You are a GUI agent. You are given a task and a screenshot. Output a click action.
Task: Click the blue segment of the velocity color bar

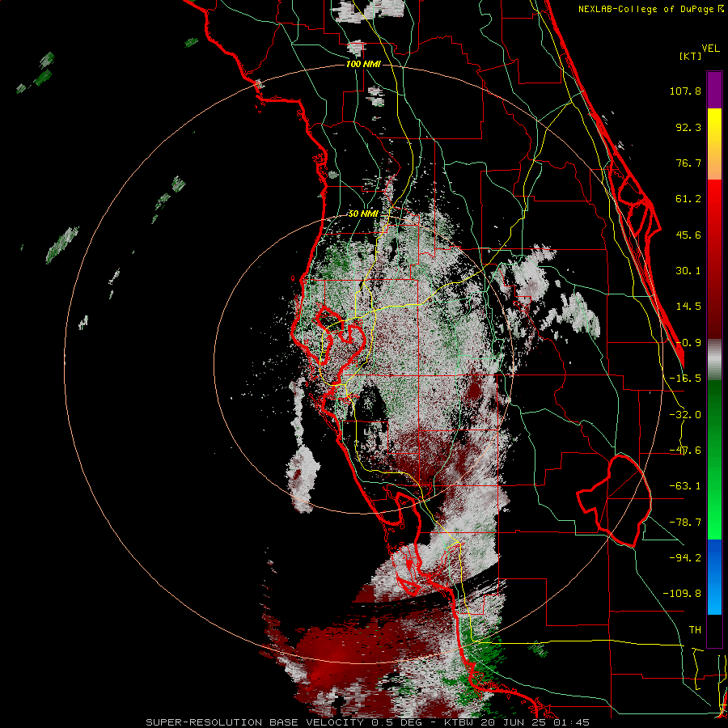(714, 577)
